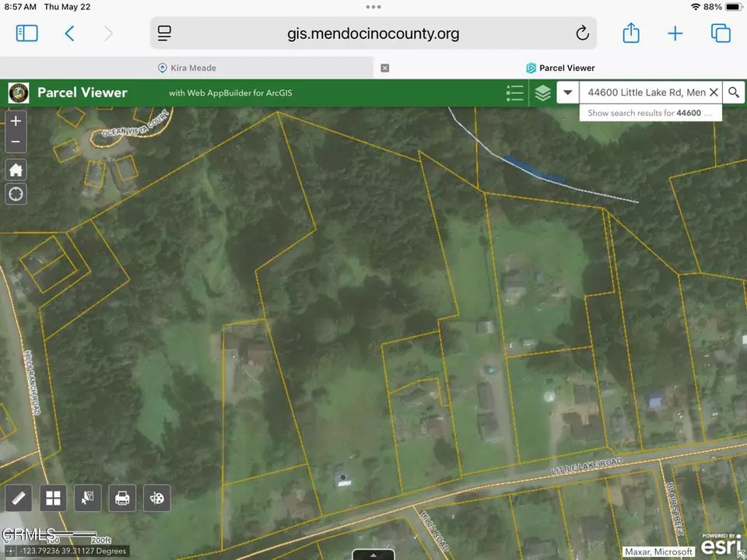Select 'Show search results for 44600' suggestion

[650, 114]
